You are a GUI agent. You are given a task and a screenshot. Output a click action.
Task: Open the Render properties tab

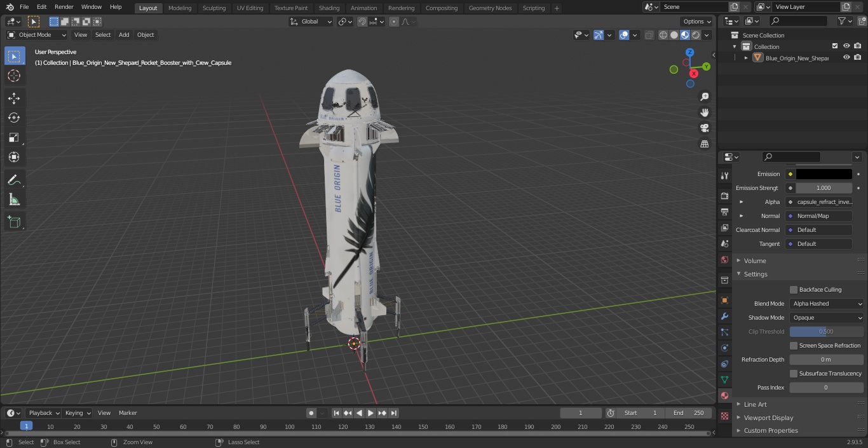click(724, 196)
